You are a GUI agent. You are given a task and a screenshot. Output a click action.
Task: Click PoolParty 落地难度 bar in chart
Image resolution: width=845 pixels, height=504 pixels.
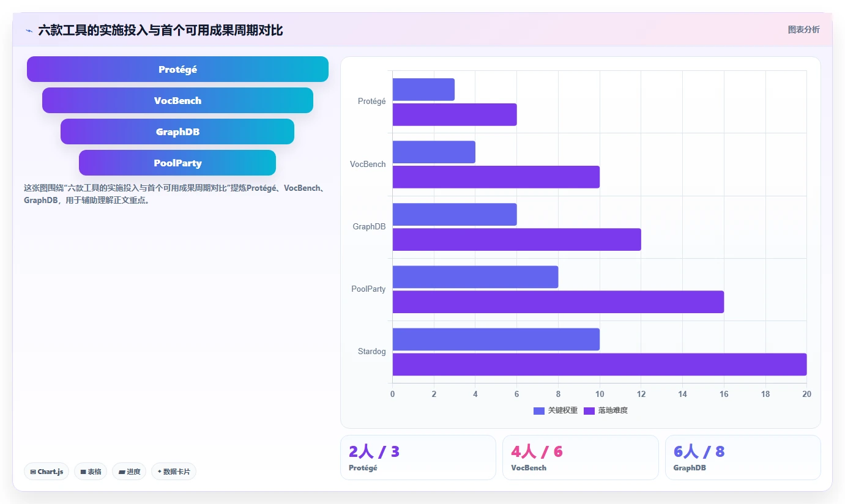pyautogui.click(x=558, y=302)
